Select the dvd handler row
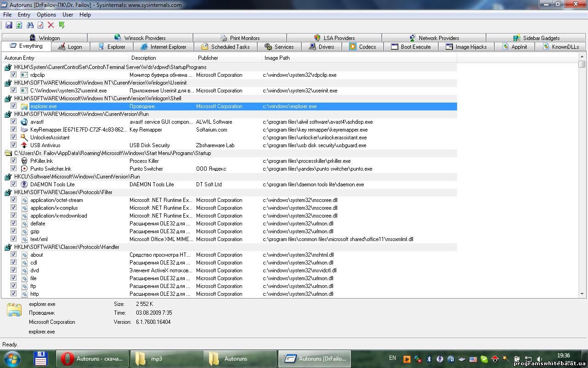 (230, 270)
